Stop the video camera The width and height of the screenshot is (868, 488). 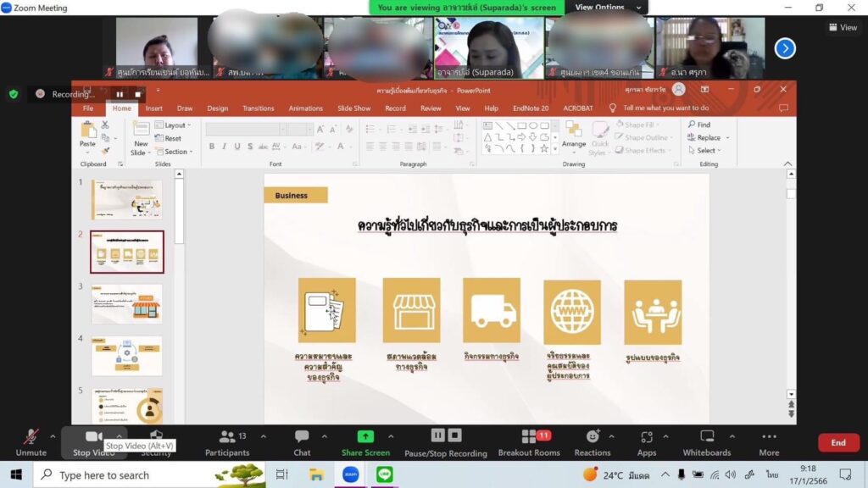point(93,437)
